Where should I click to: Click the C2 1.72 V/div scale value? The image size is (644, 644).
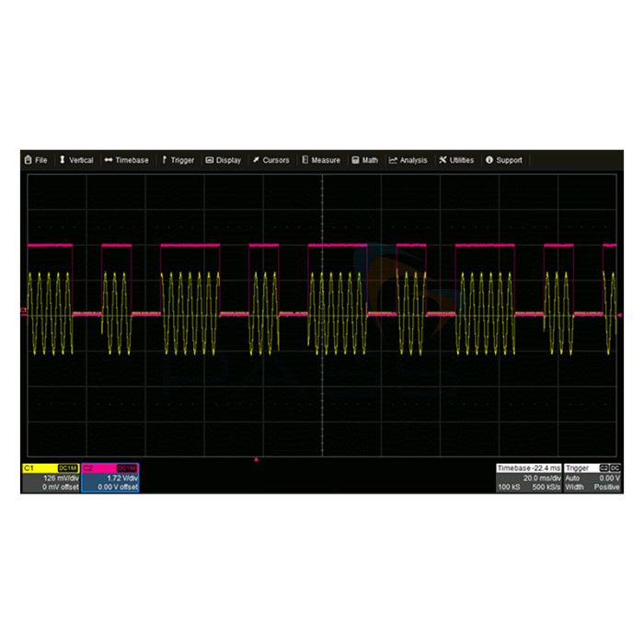coord(122,478)
